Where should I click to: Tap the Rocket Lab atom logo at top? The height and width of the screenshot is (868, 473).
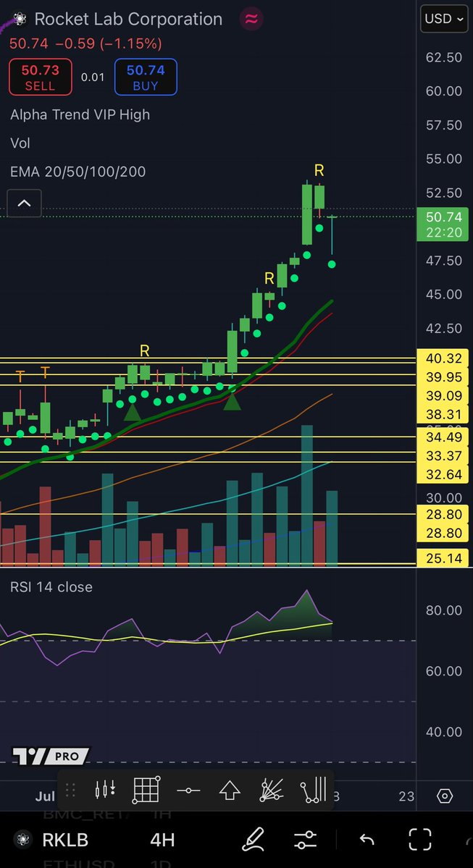pos(20,20)
